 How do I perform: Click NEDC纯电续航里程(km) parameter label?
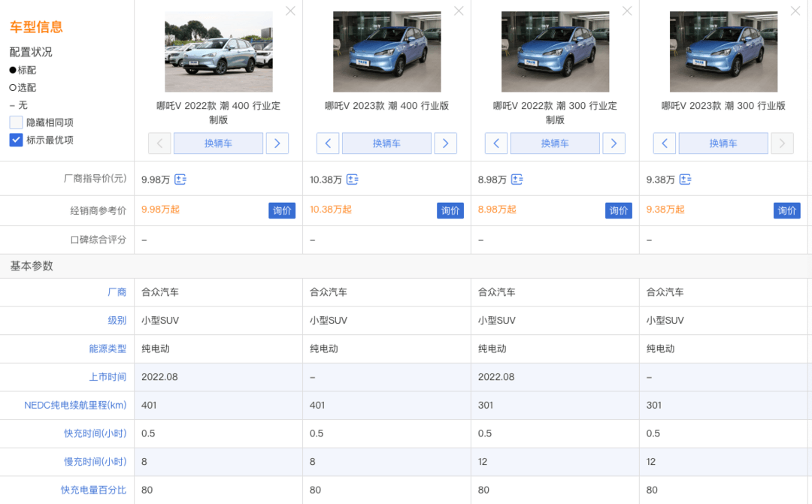tap(76, 405)
